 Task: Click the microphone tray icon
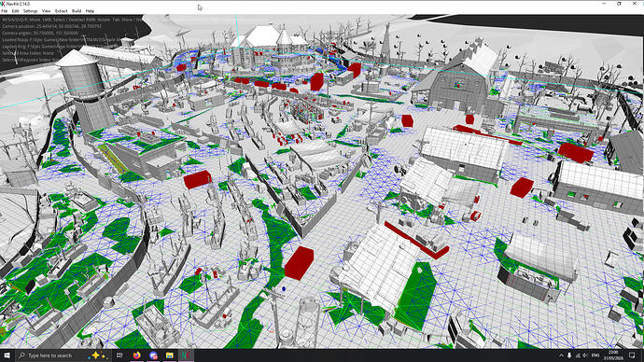click(569, 355)
